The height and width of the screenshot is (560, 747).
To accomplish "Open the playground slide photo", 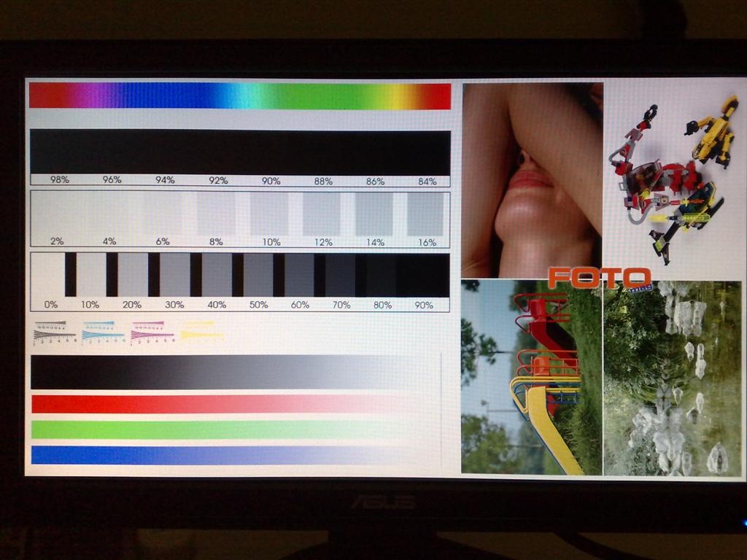I will [531, 378].
